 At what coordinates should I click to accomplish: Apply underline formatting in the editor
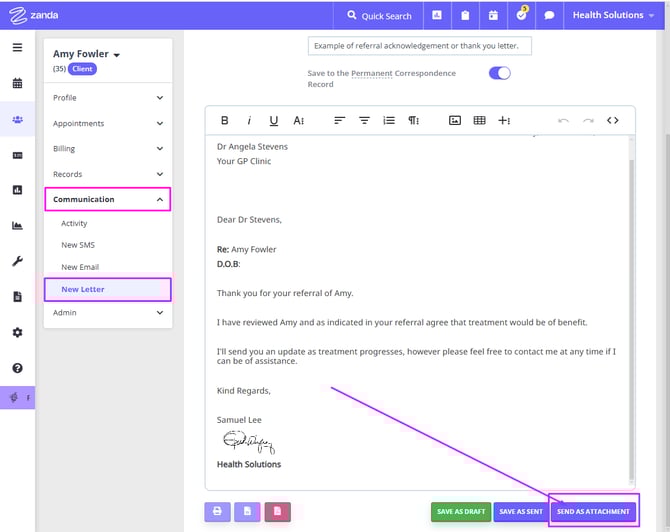(274, 120)
